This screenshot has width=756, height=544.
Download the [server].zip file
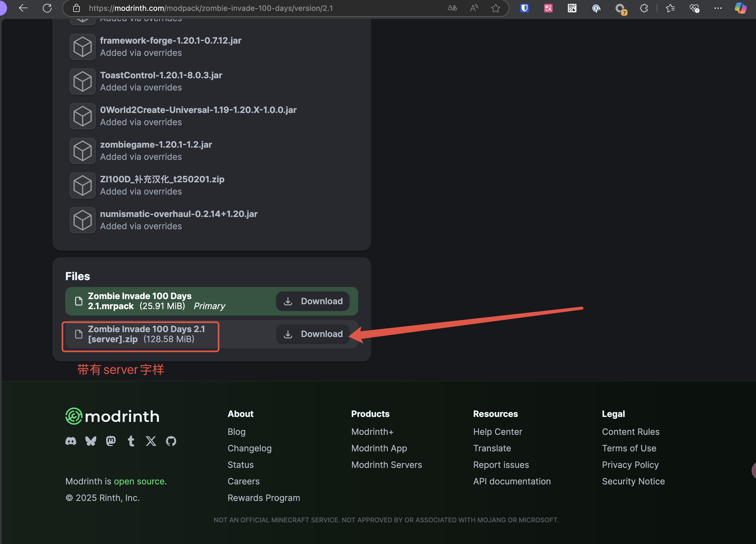[x=312, y=334]
